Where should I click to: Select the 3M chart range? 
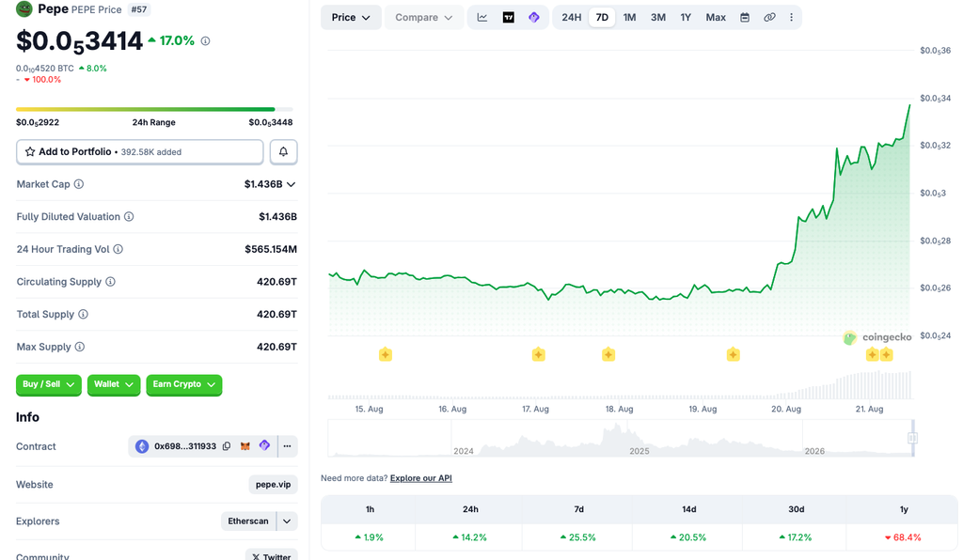tap(657, 17)
